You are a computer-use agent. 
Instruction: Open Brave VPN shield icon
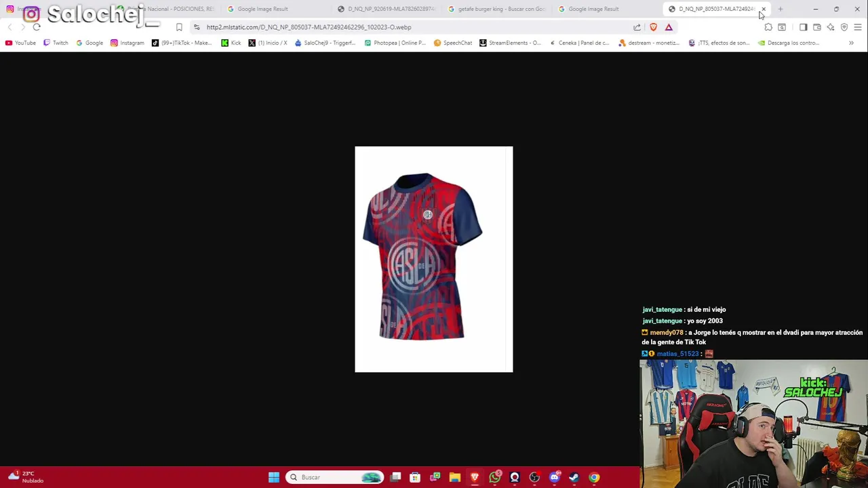point(844,27)
